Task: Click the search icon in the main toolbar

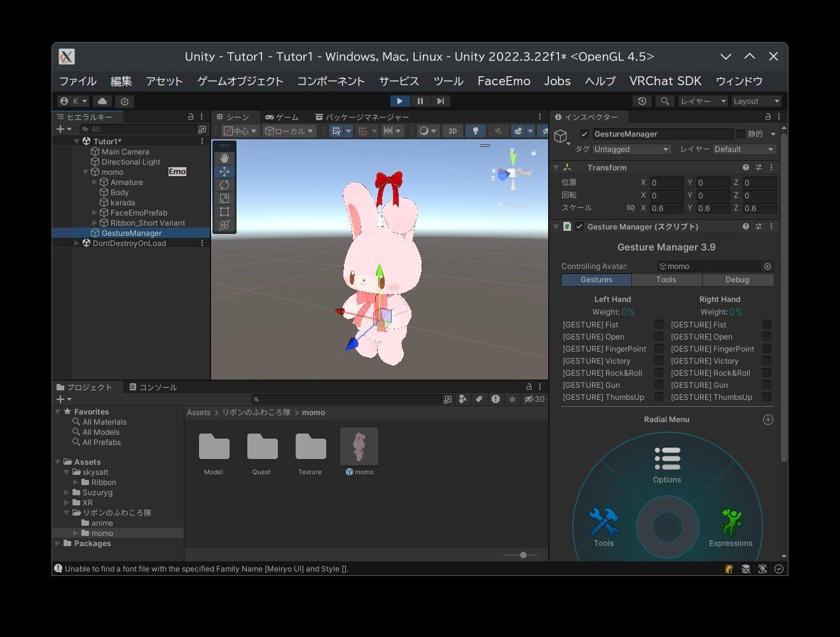Action: [665, 101]
